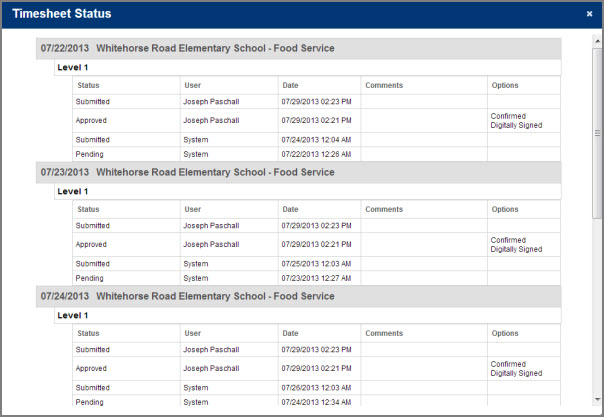The image size is (604, 417).
Task: Select the 07/23/2013 Whitehorse Road section header
Action: coord(187,172)
